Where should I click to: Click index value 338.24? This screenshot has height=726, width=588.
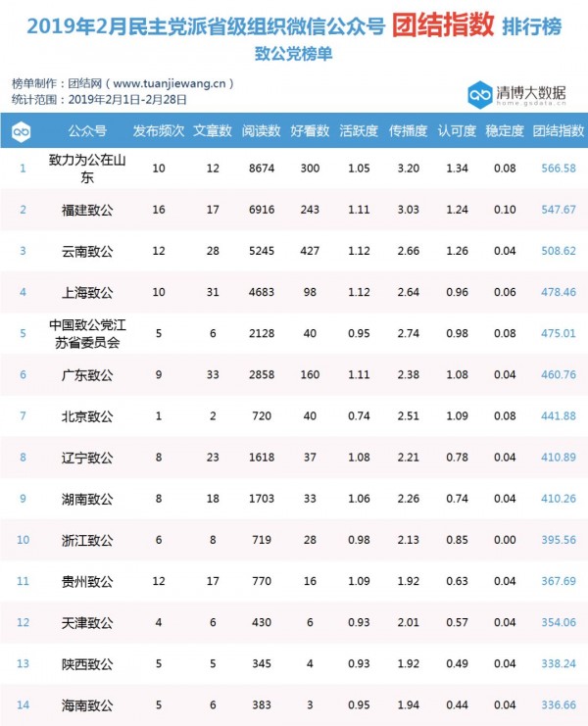point(559,663)
